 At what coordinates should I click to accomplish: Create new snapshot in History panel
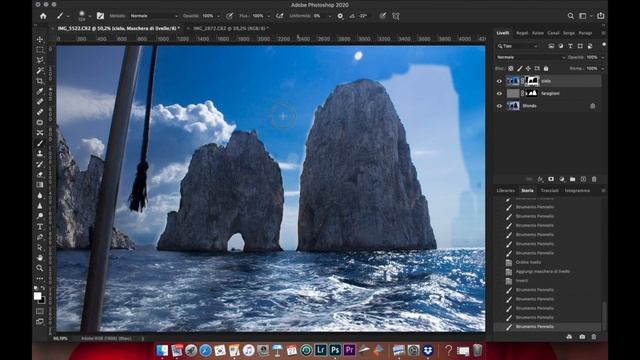[x=582, y=337]
